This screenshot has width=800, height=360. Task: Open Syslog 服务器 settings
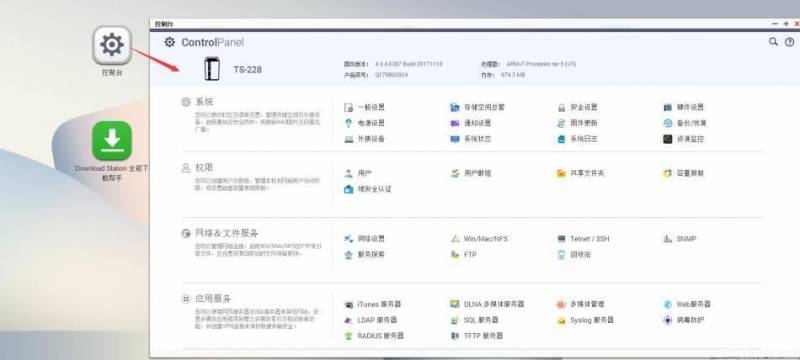coord(586,320)
